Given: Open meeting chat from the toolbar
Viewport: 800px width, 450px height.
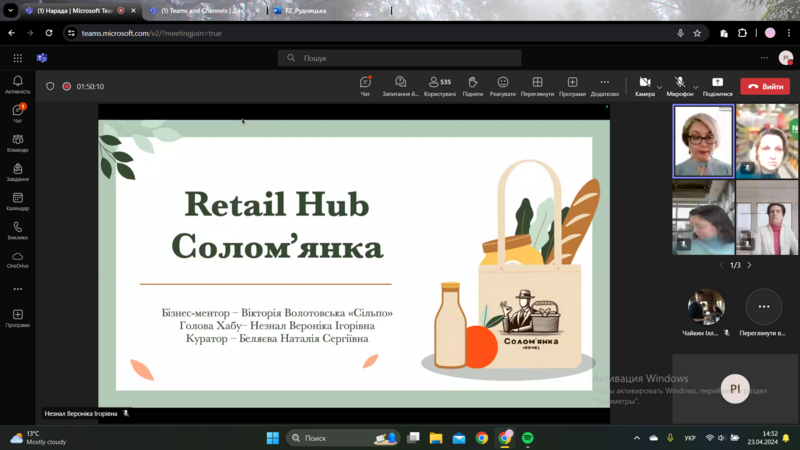Looking at the screenshot, I should pyautogui.click(x=365, y=86).
